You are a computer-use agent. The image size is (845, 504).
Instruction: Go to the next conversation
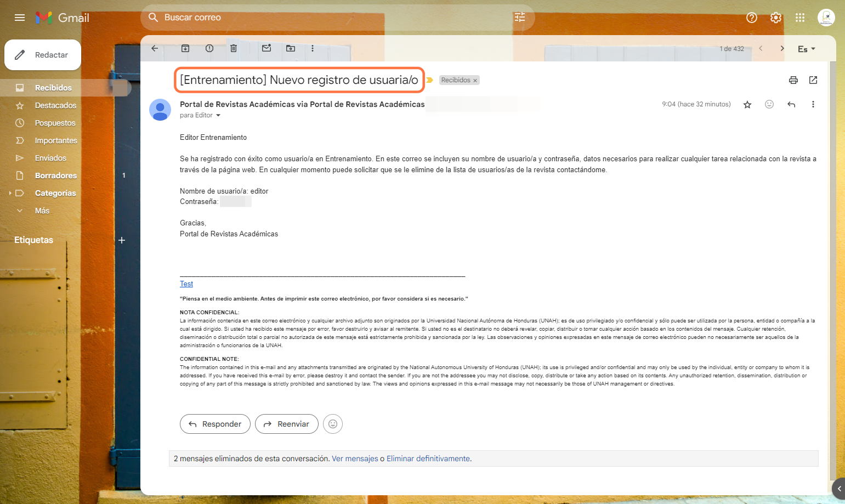coord(782,48)
